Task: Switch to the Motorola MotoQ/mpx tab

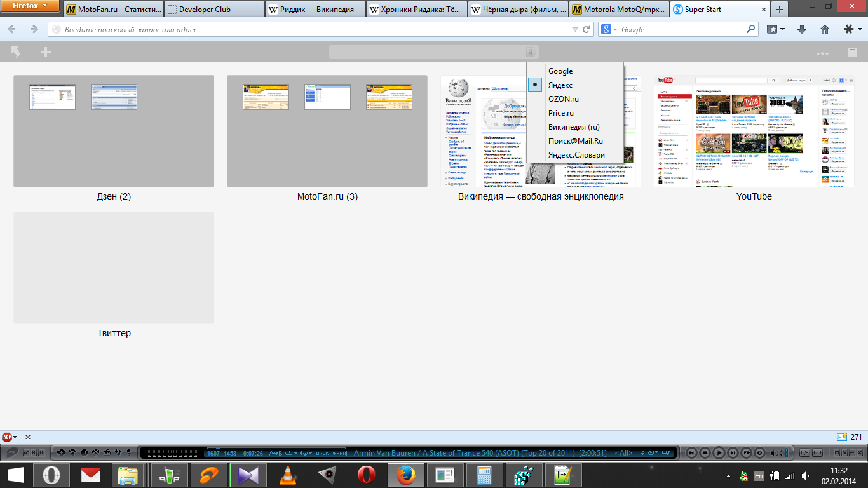Action: point(618,10)
